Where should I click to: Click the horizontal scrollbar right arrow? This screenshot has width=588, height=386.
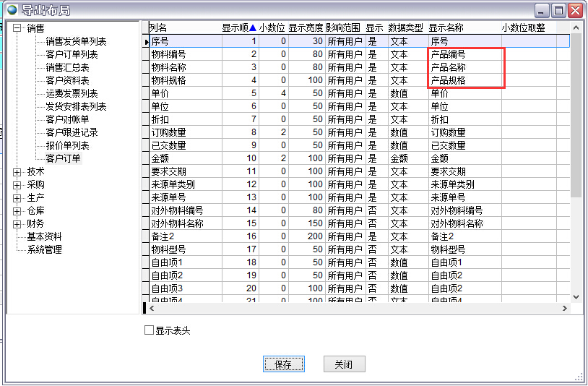click(566, 309)
